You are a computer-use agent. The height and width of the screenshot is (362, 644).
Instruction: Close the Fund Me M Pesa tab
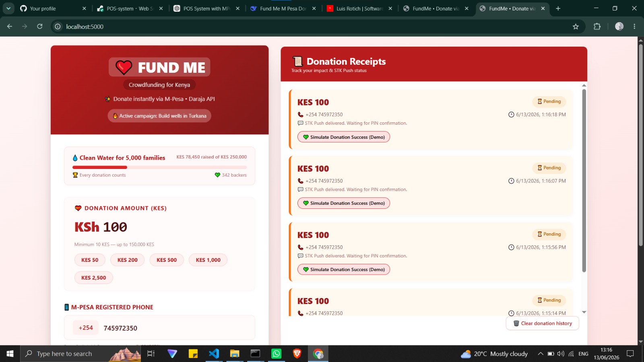pos(314,8)
